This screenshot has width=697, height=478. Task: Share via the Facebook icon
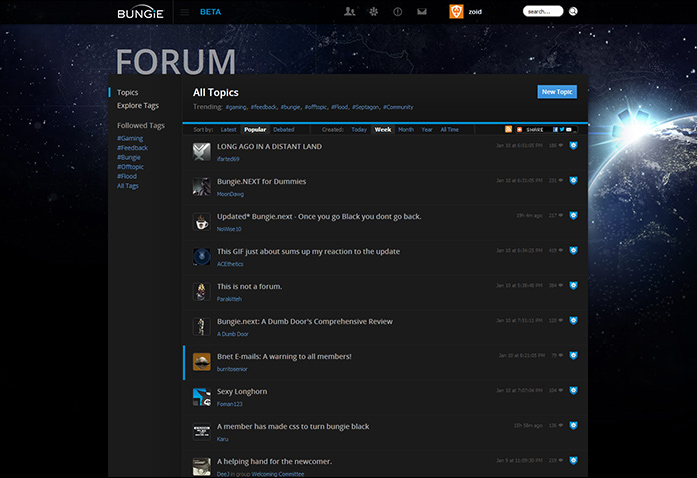point(555,129)
